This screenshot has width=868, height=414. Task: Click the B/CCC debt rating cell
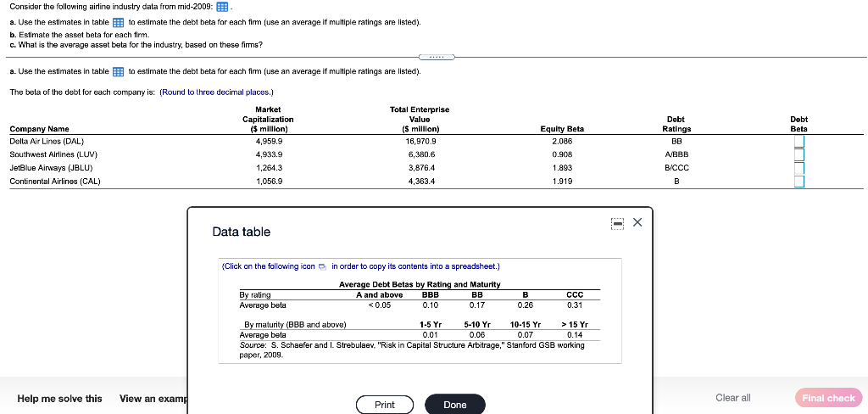click(x=676, y=168)
